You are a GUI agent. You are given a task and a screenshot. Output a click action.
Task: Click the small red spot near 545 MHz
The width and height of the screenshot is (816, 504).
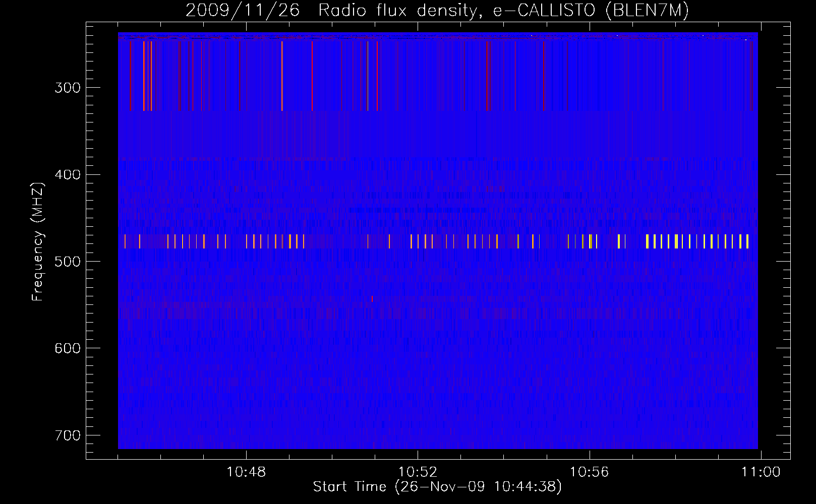(x=372, y=299)
